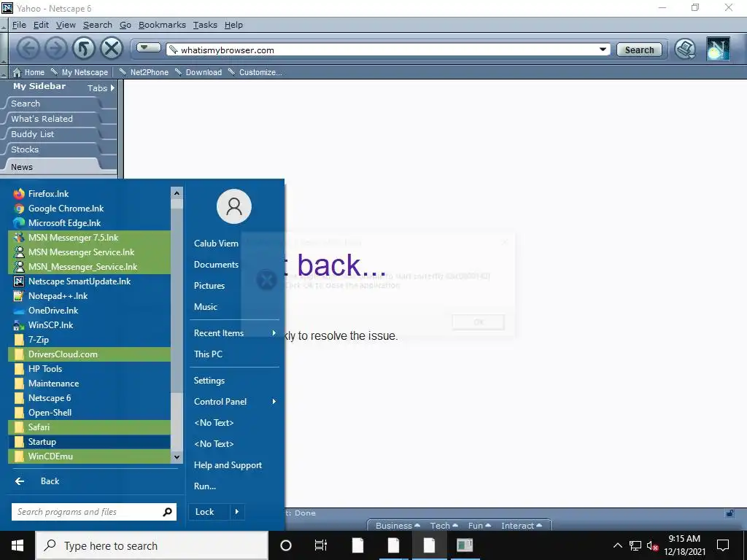Launch WinSCP.lnk shortcut
Viewport: 747px width, 560px height.
coord(89,325)
